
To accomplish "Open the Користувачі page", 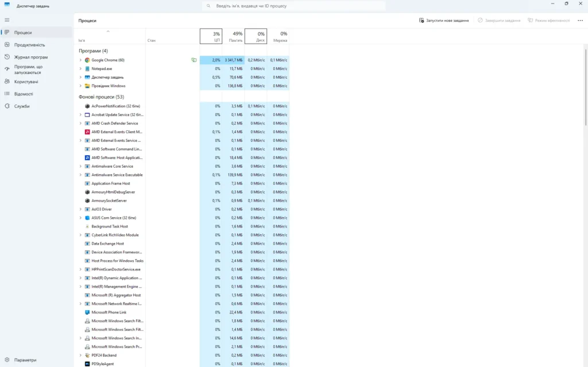I will 36,82.
